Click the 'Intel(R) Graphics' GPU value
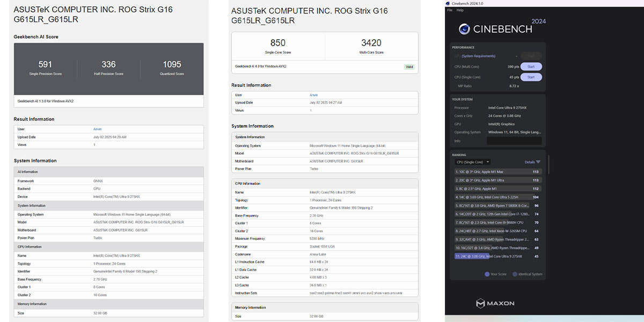644x322 pixels. [501, 124]
